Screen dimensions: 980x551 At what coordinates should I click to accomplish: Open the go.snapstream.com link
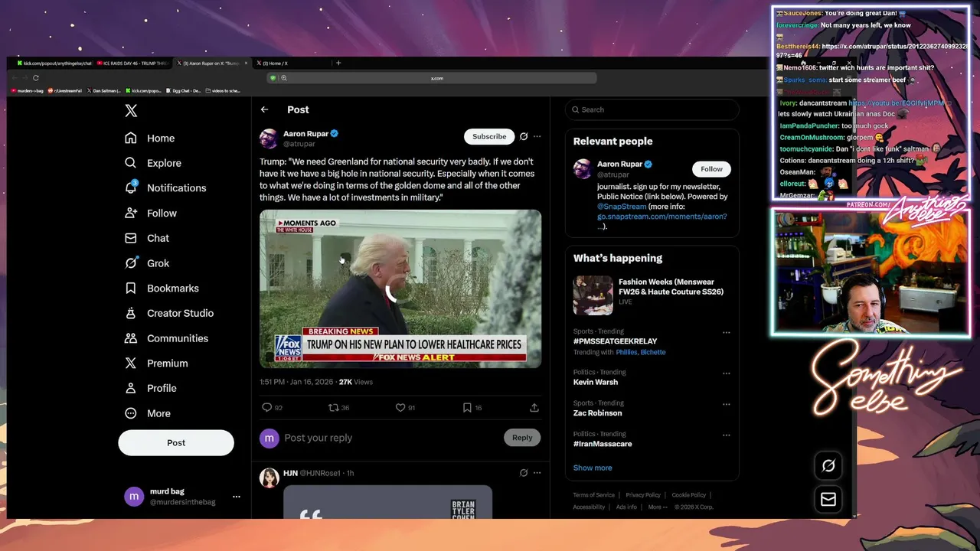662,217
